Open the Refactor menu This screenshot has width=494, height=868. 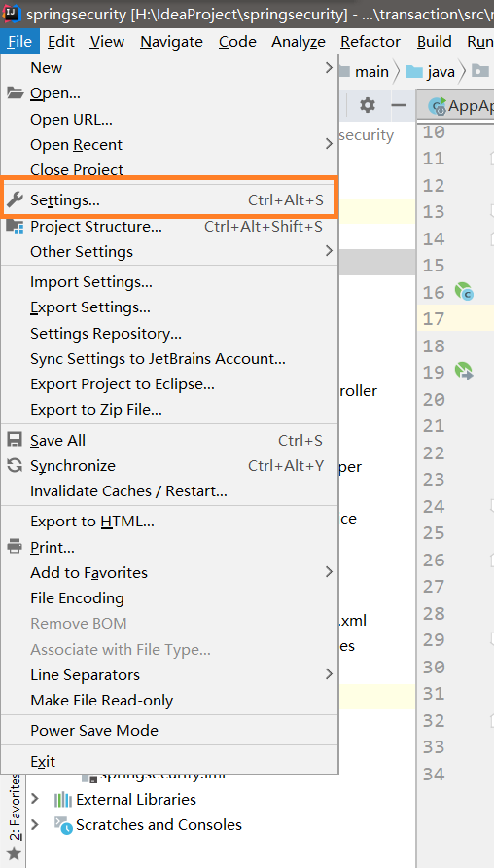tap(370, 42)
